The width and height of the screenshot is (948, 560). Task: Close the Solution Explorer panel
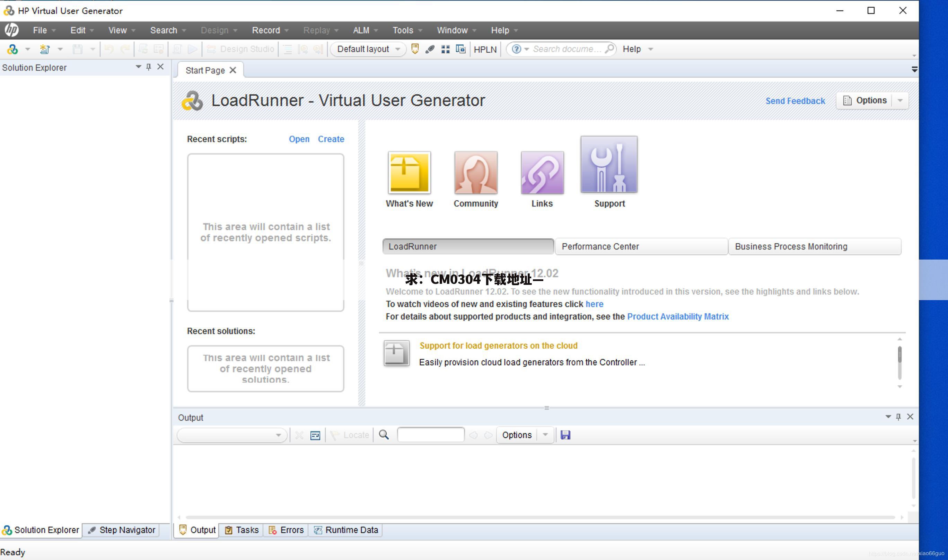160,67
